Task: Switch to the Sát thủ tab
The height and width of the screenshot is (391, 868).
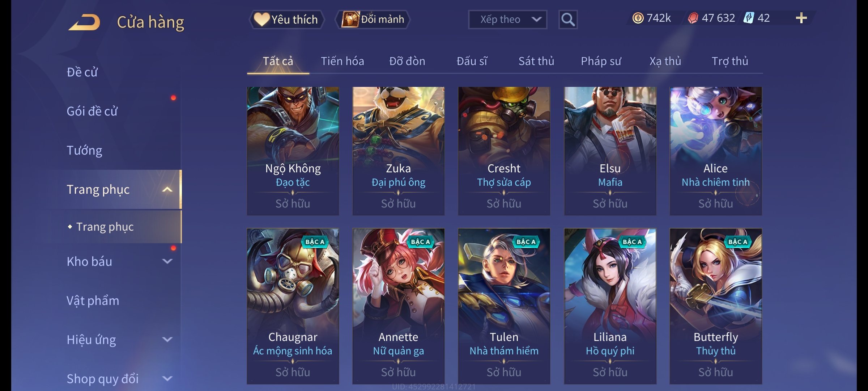Action: pyautogui.click(x=536, y=61)
